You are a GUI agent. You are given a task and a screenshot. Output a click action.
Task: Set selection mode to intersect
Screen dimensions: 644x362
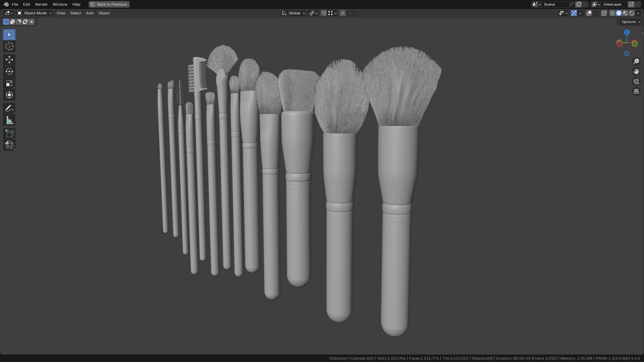(x=32, y=22)
